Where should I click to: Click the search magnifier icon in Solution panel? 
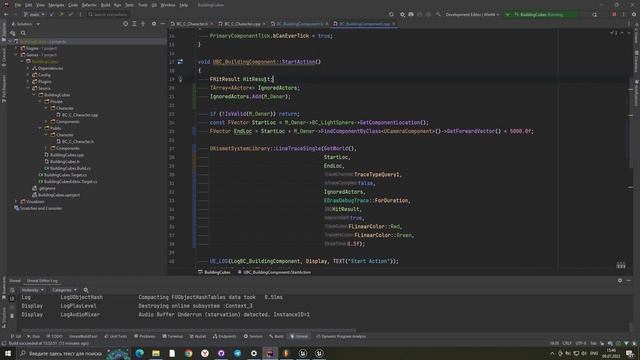pyautogui.click(x=23, y=33)
